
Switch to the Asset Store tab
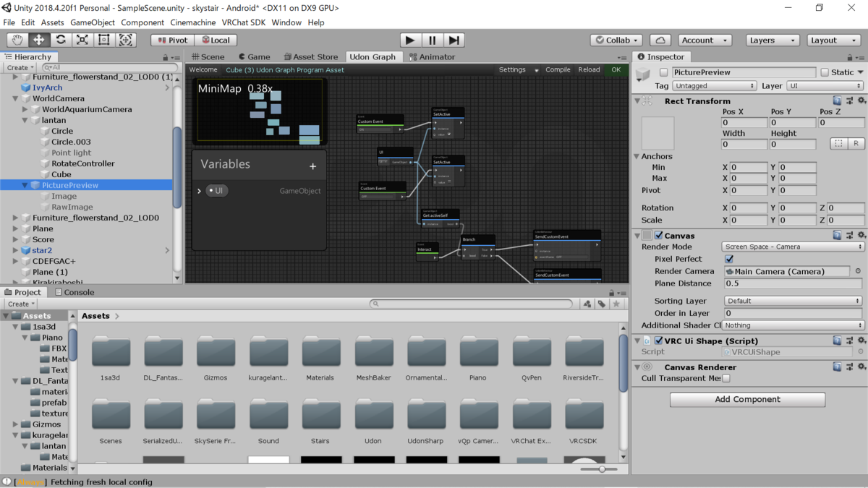[311, 56]
